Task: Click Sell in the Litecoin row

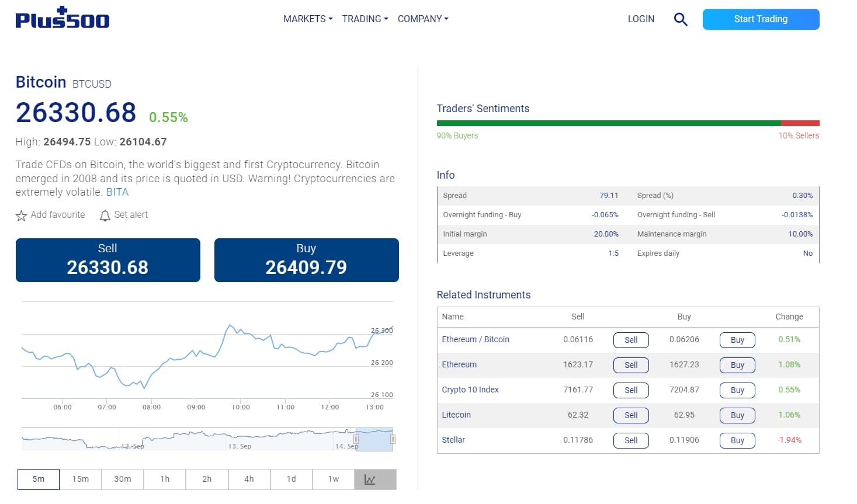Action: [x=631, y=415]
